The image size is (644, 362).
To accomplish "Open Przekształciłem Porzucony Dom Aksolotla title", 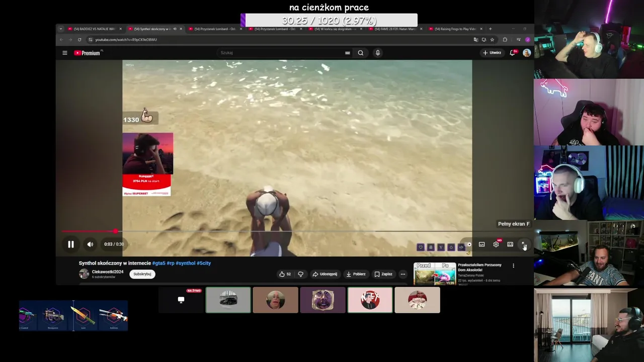I will tap(479, 267).
